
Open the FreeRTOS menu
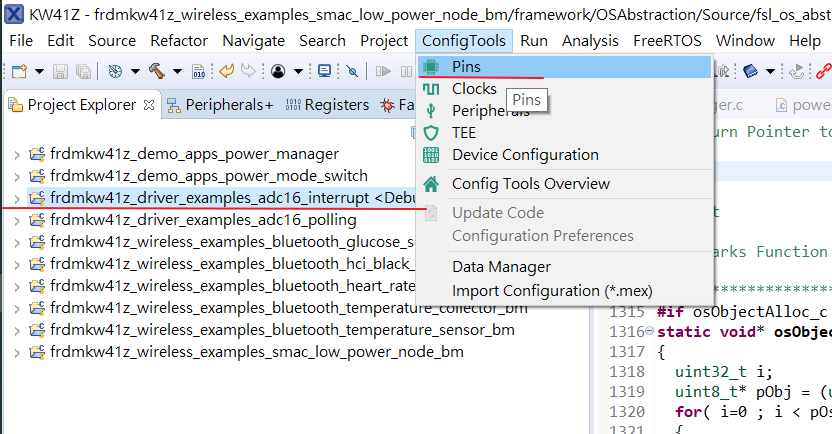point(667,41)
